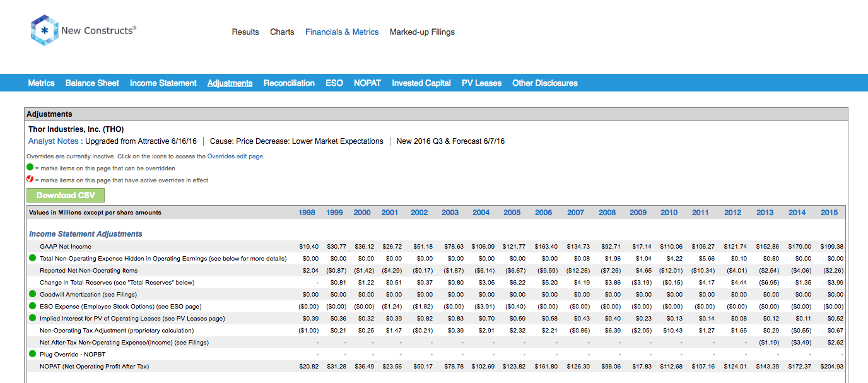Click green override dot for Total Non-Operating Expense

click(32, 258)
